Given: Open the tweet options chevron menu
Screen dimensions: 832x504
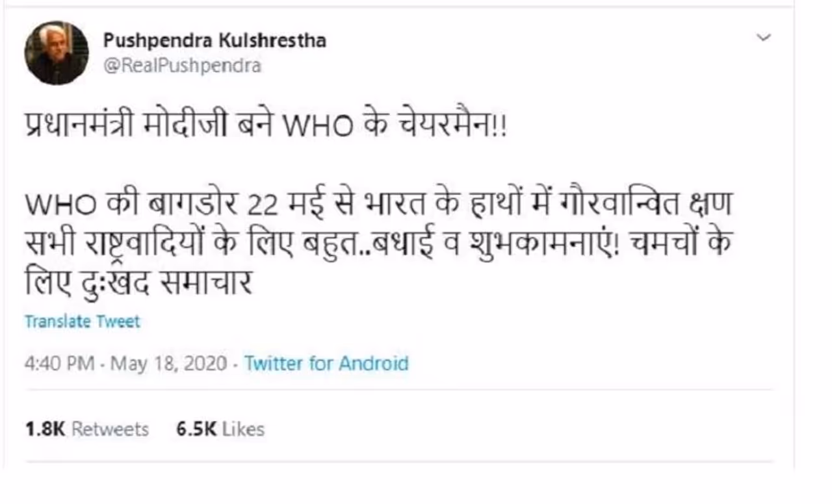Looking at the screenshot, I should click(x=764, y=38).
